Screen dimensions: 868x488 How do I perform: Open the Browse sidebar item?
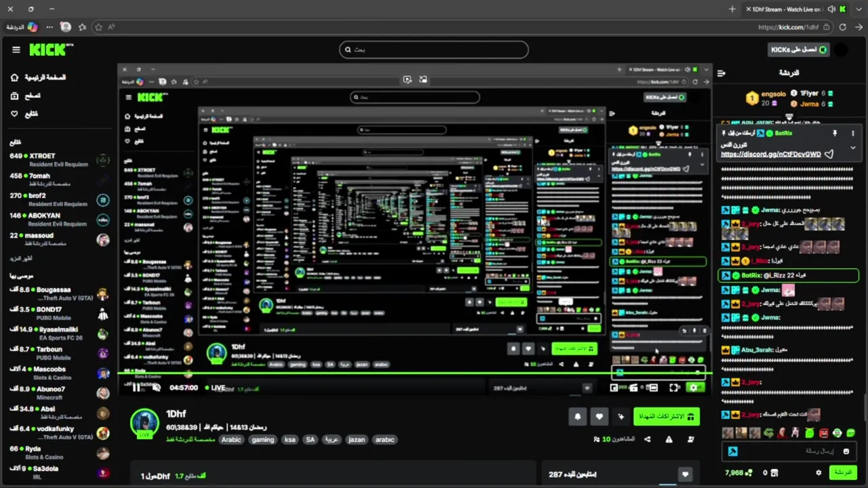tap(26, 96)
